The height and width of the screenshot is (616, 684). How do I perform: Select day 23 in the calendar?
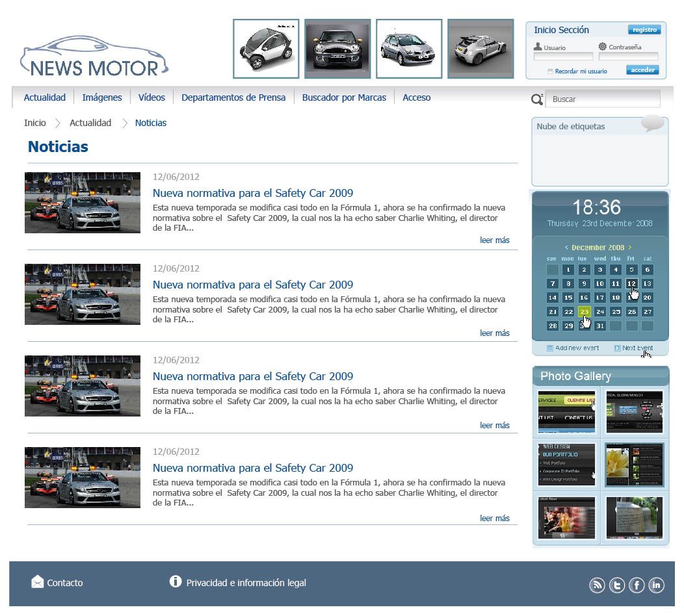[584, 312]
